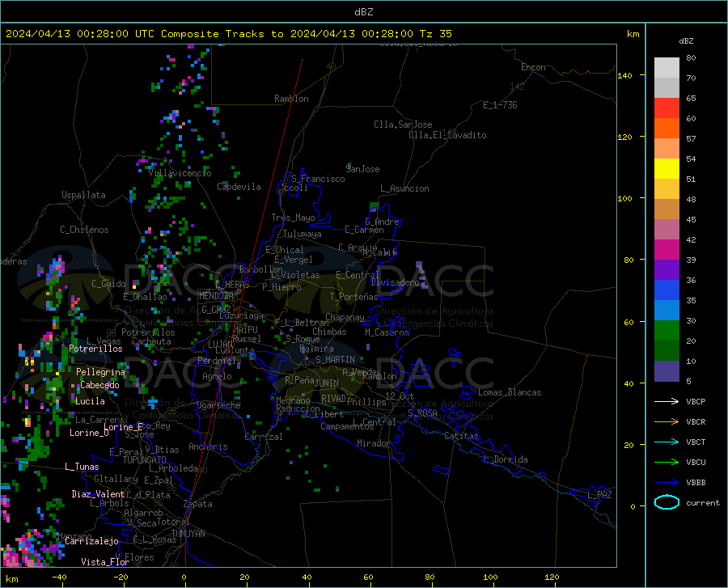728x588 pixels.
Task: Click the S_ROSA place label
Action: click(422, 413)
